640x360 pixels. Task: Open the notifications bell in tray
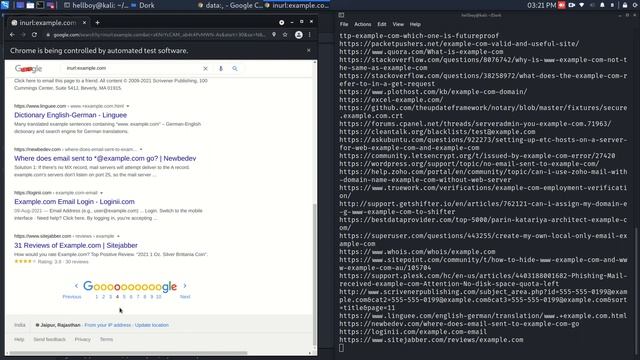602,5
